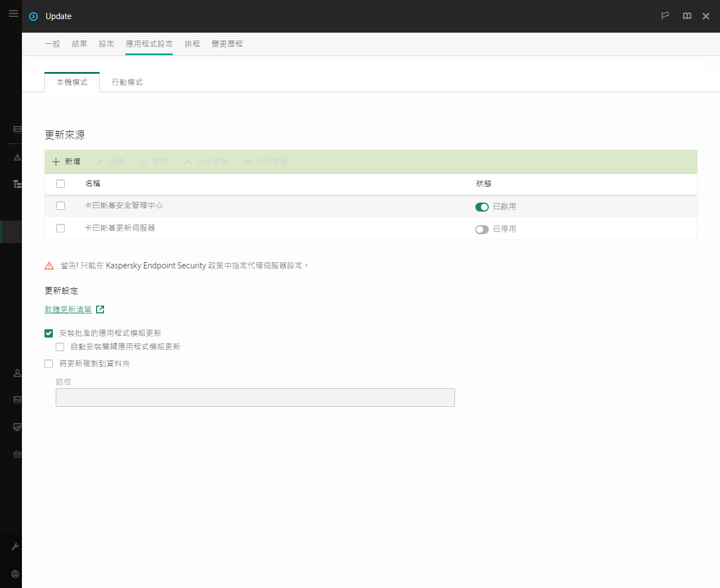The image size is (720, 588).
Task: Uncheck 安裝批准的應用程式模組更新
Action: tap(48, 333)
